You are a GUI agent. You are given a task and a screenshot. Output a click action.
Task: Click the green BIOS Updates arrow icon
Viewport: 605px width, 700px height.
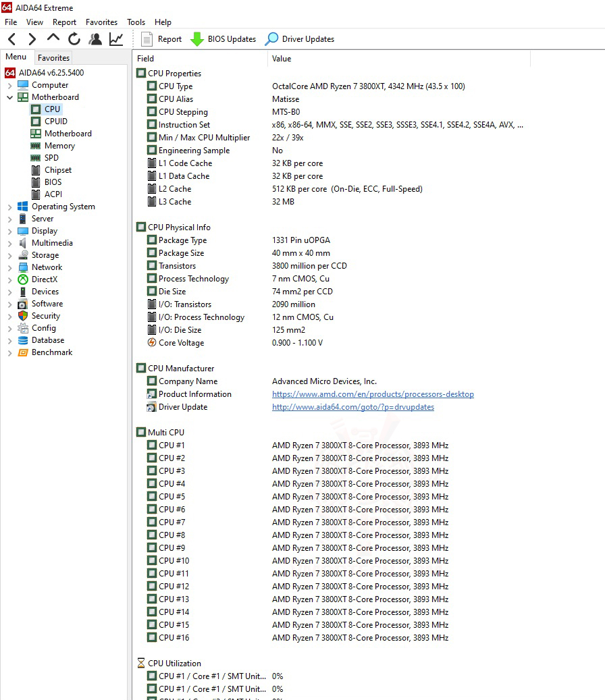197,39
